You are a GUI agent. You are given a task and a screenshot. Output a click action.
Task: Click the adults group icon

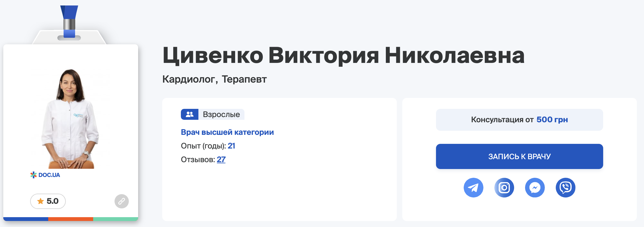[190, 114]
